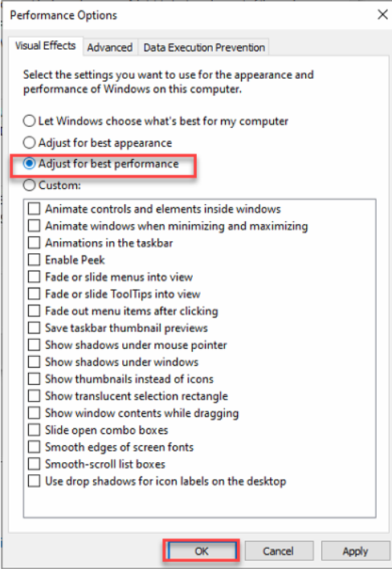Open the Data Execution Prevention tab
The height and width of the screenshot is (569, 392).
point(204,47)
